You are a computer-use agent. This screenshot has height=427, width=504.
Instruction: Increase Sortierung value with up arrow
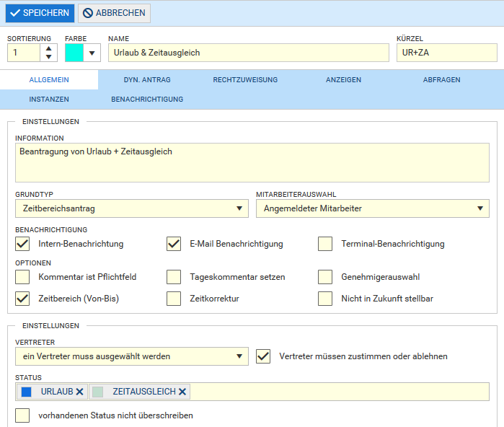48,49
